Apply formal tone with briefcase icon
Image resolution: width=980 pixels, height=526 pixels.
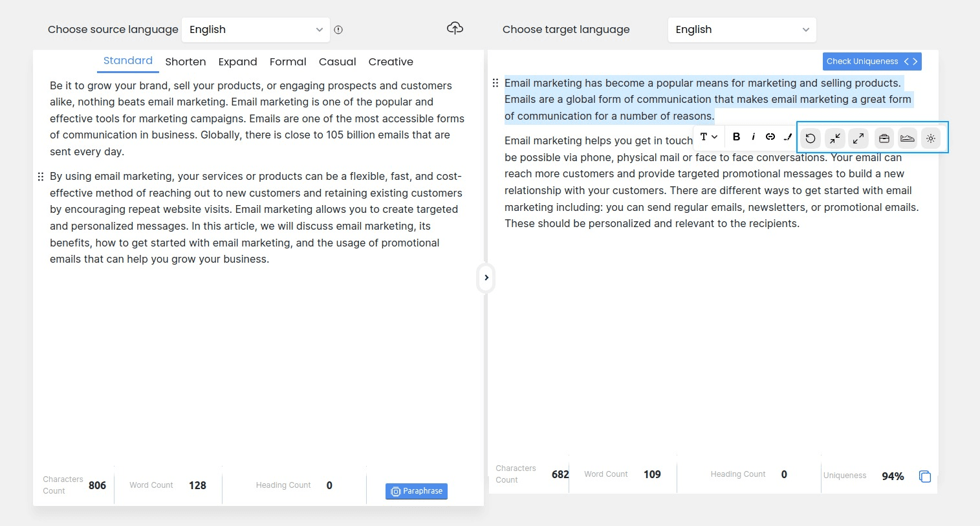tap(884, 138)
